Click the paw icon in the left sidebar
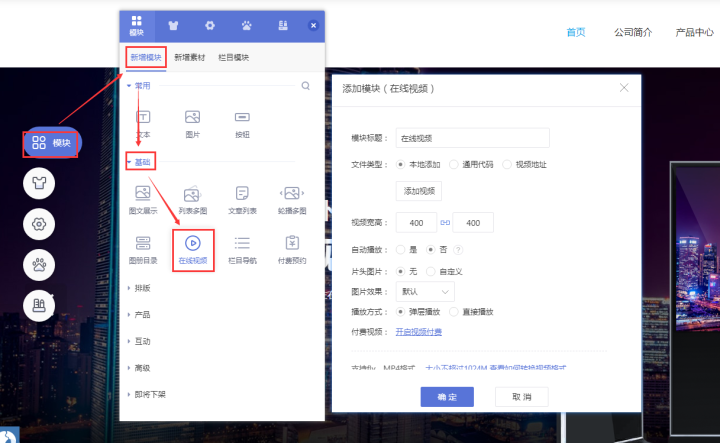720x443 pixels. pos(39,265)
